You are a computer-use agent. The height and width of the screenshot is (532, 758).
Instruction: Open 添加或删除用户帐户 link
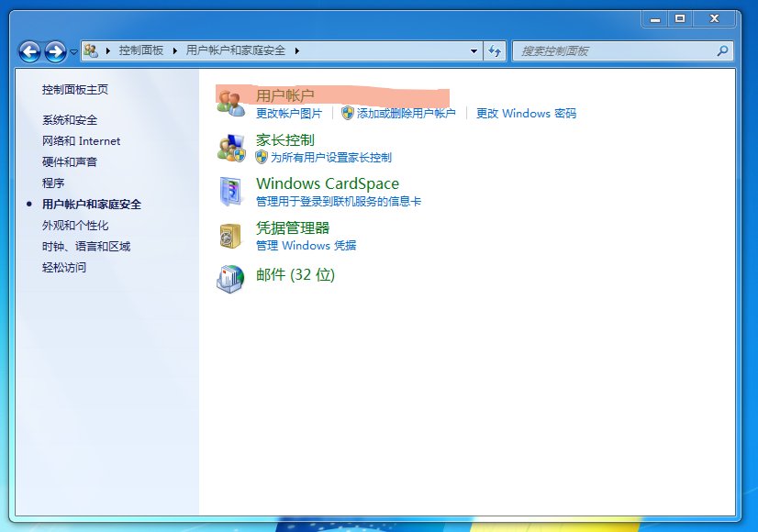click(406, 114)
